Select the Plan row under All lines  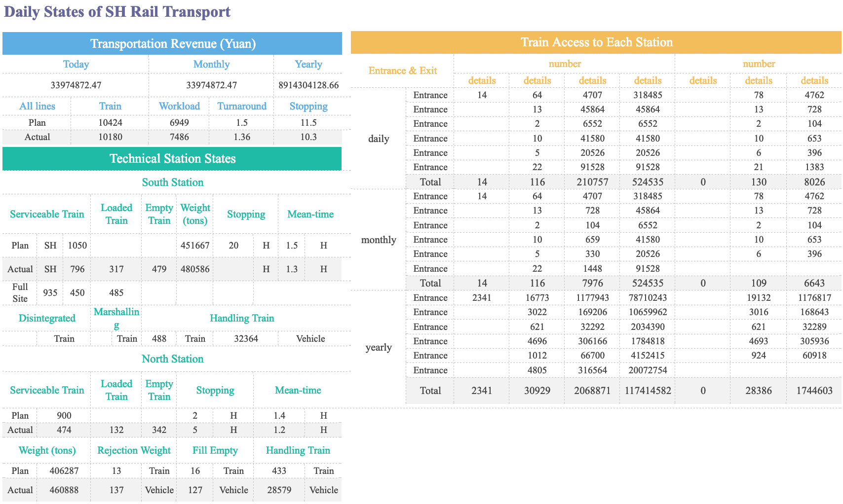(37, 122)
